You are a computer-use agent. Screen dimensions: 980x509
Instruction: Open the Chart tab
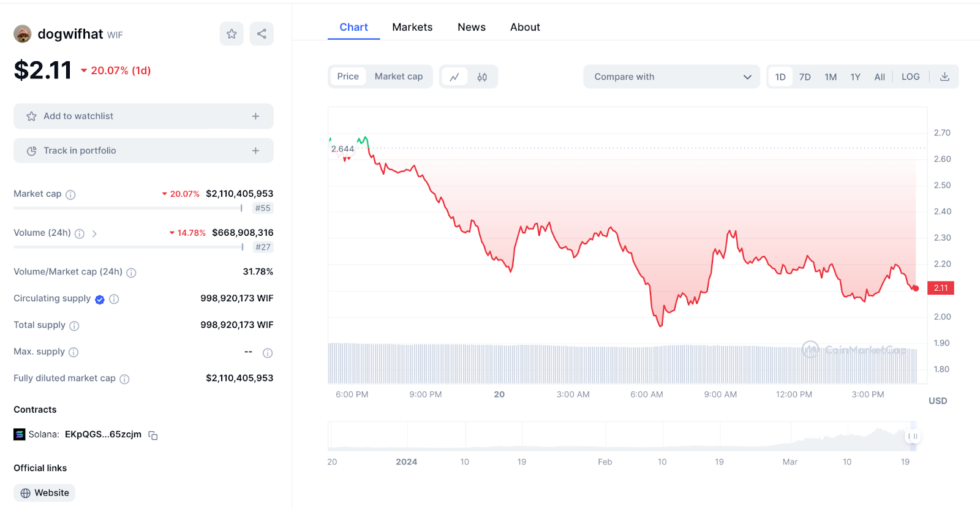353,27
